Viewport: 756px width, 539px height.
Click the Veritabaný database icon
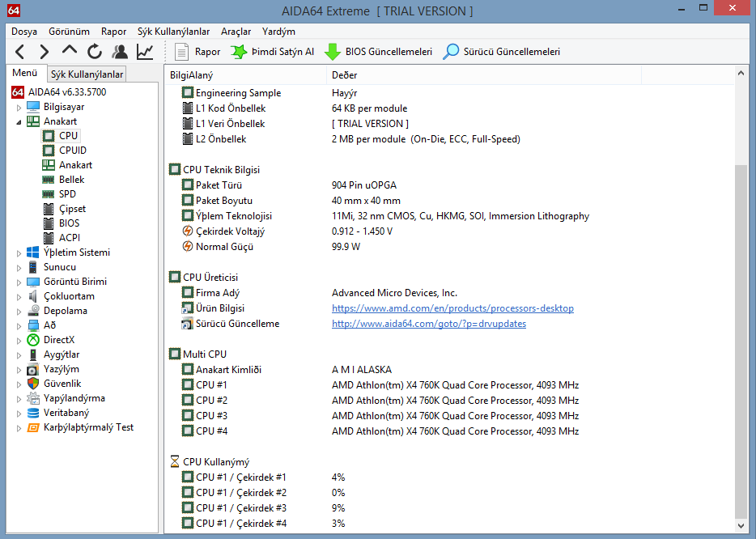(x=33, y=413)
